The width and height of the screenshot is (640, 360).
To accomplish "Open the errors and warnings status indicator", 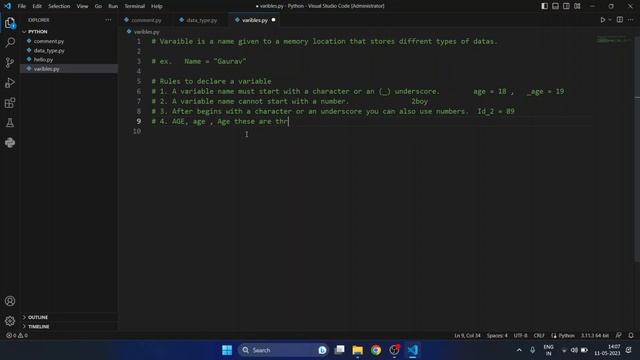I will (x=17, y=336).
